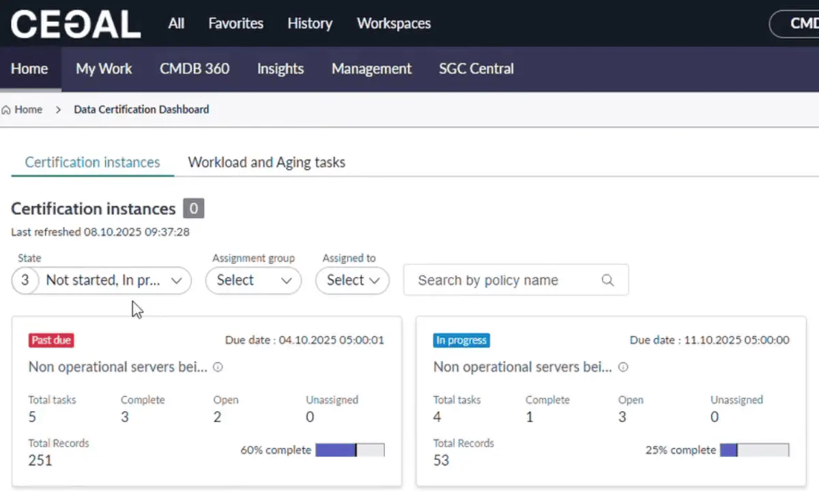Click info icon on In progress card
819x504 pixels.
coord(622,367)
